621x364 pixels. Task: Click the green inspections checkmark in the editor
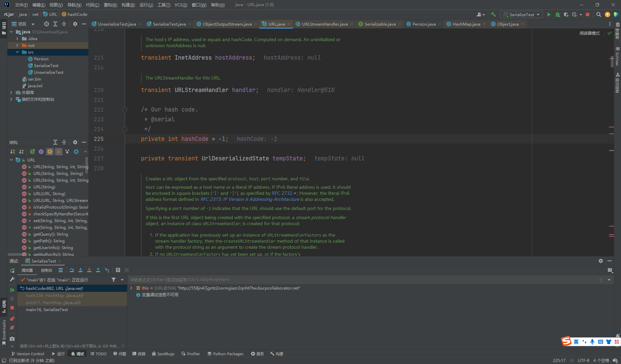tap(610, 33)
